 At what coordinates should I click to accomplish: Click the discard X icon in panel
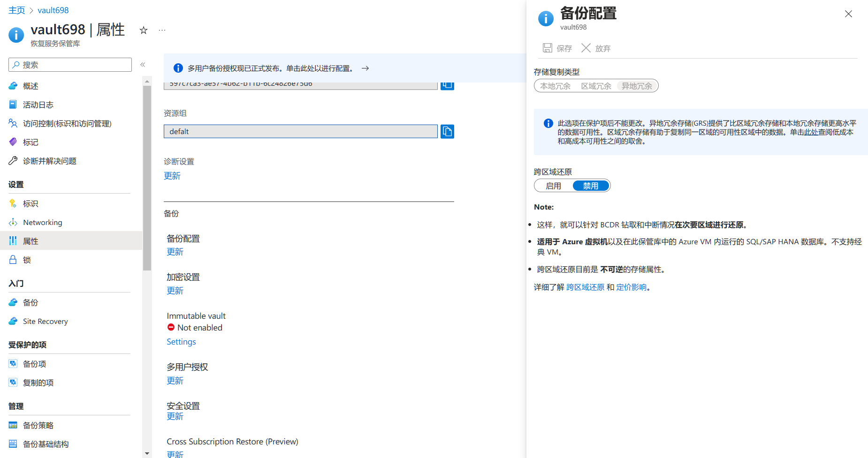point(586,48)
